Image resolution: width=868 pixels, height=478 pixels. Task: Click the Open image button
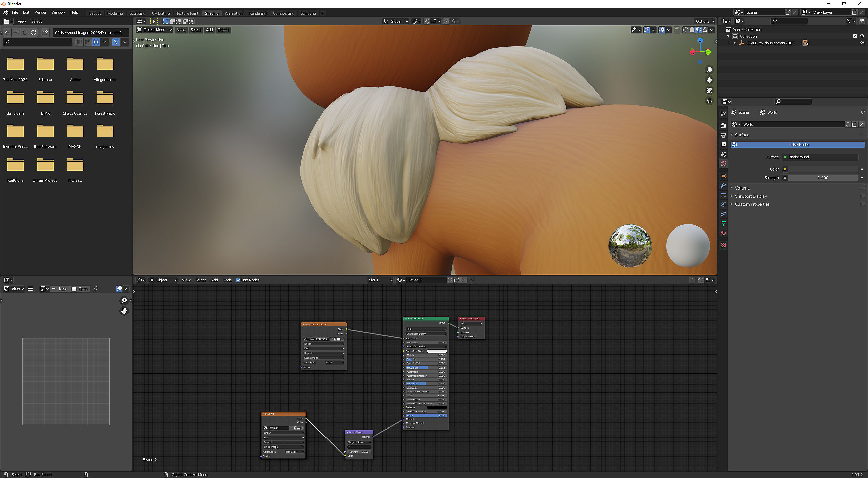click(x=80, y=289)
